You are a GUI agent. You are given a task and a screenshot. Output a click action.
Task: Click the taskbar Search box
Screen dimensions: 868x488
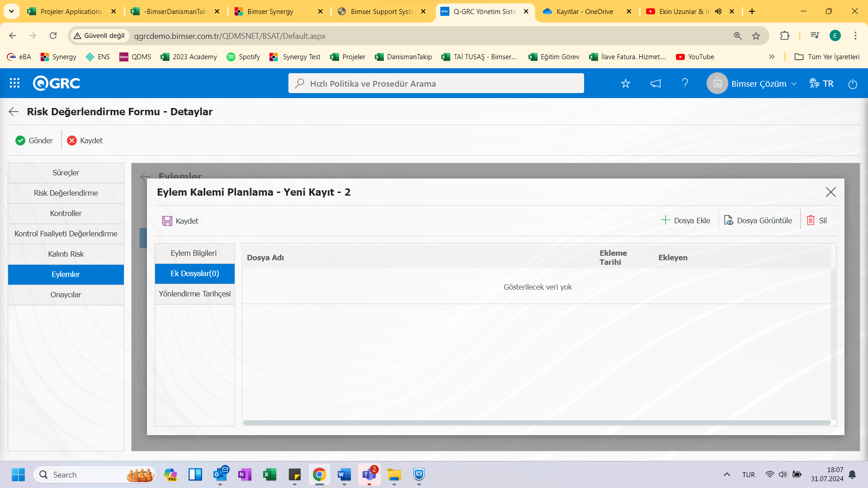pos(94,474)
